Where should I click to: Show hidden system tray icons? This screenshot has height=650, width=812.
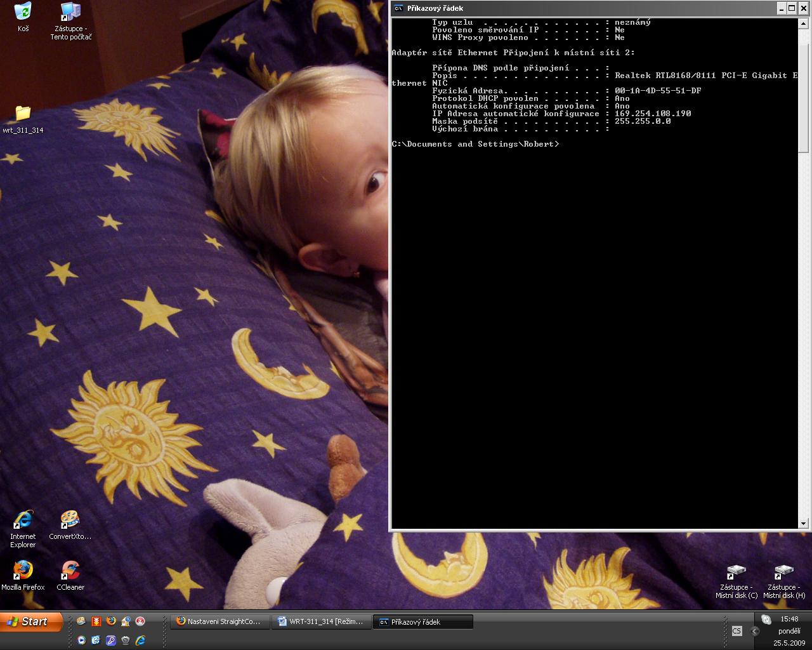coord(754,631)
